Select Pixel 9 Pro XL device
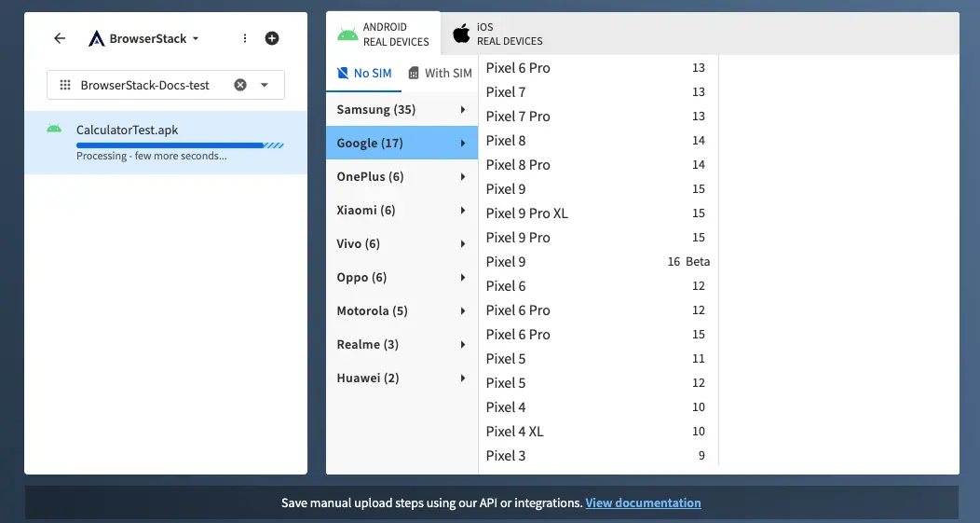The width and height of the screenshot is (980, 523). (527, 213)
